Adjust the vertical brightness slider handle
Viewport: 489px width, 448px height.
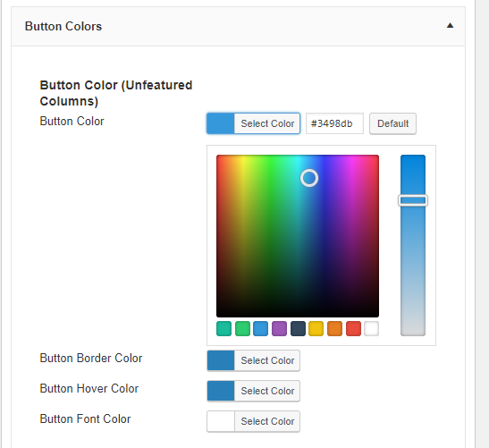tap(413, 200)
